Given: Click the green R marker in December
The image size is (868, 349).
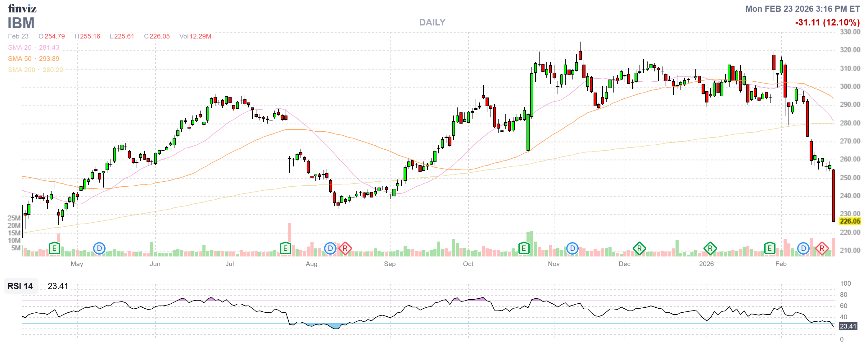Looking at the screenshot, I should coord(639,249).
